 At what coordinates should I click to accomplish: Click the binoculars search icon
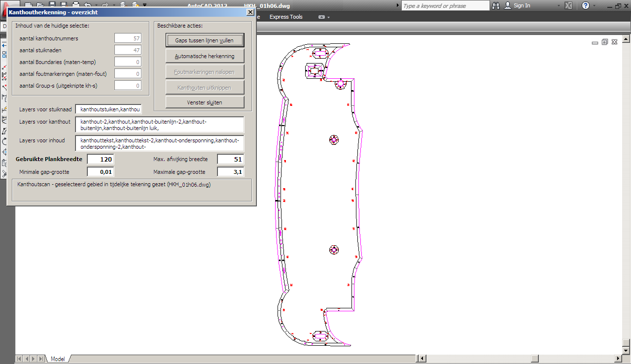495,5
